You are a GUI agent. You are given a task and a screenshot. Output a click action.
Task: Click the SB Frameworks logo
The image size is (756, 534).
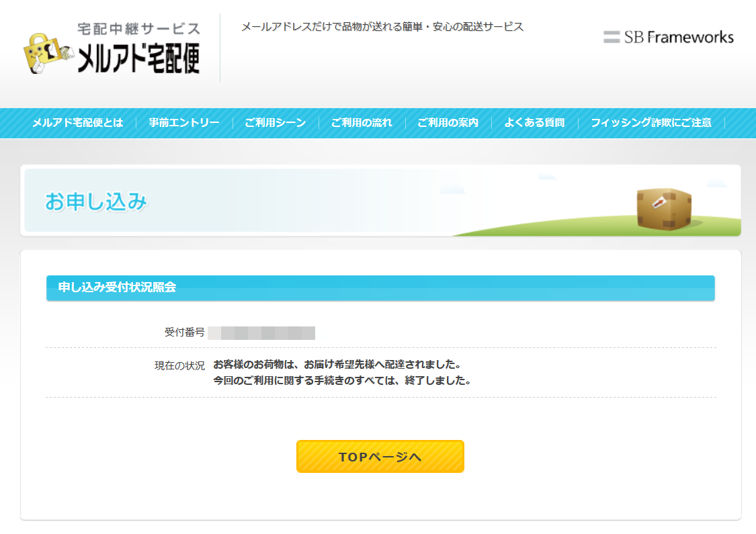(668, 37)
